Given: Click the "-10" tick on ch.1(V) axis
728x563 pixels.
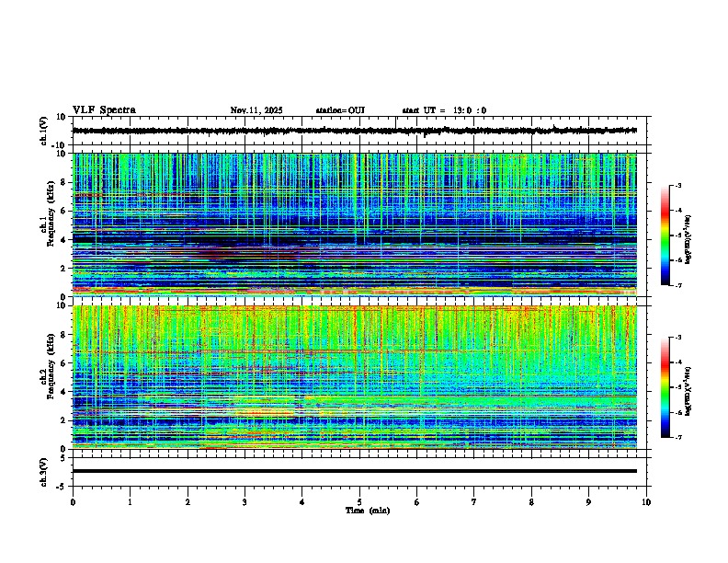Looking at the screenshot, I should 59,145.
